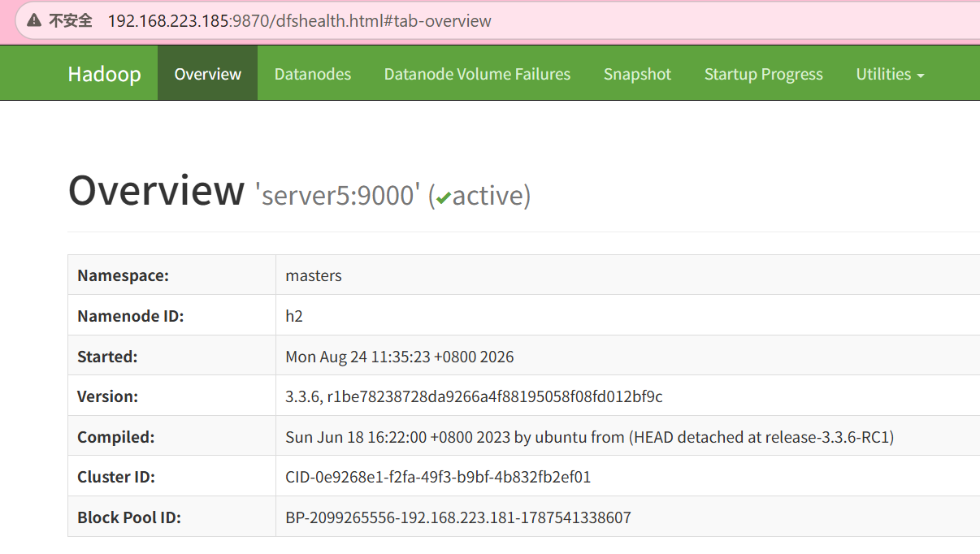Viewport: 980px width, 554px height.
Task: Click the 'Namespace:' row label
Action: (124, 275)
